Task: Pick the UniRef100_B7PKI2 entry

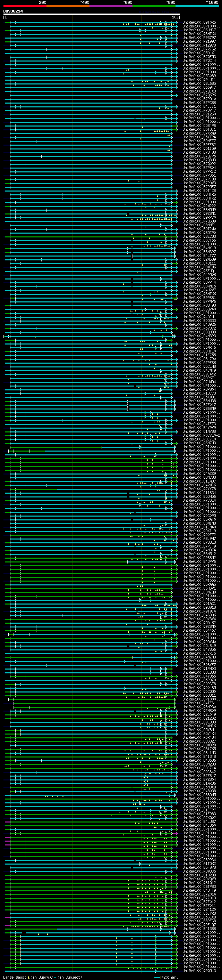Action: click(x=199, y=172)
